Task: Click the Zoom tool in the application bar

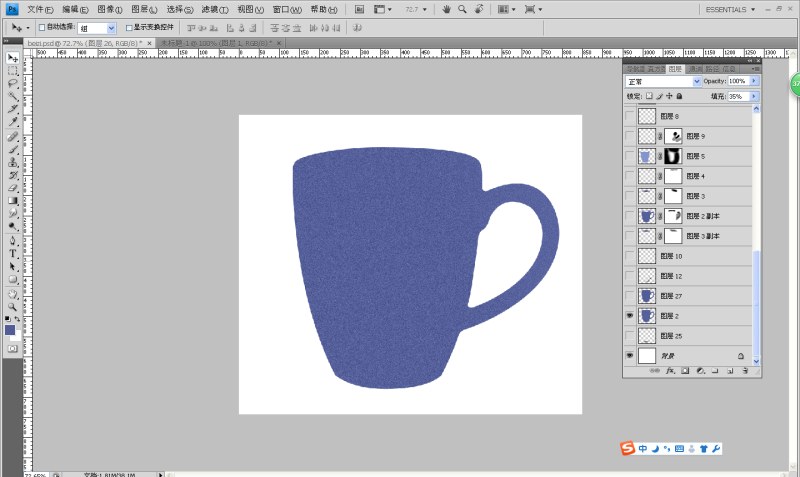Action: pos(461,9)
